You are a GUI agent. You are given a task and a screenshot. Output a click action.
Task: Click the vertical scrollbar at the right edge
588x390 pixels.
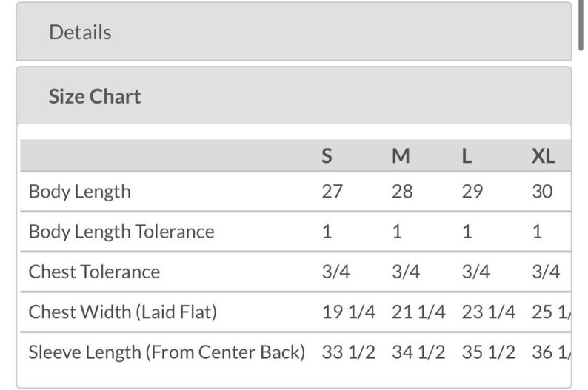click(x=582, y=26)
